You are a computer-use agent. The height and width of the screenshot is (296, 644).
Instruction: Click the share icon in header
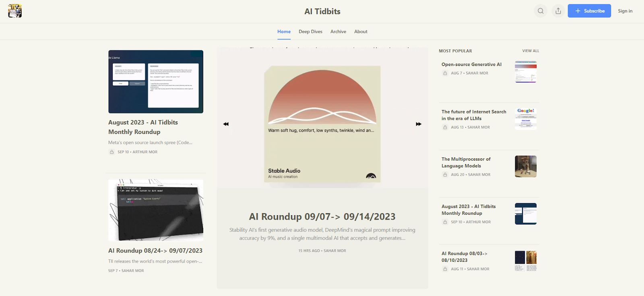(x=558, y=11)
